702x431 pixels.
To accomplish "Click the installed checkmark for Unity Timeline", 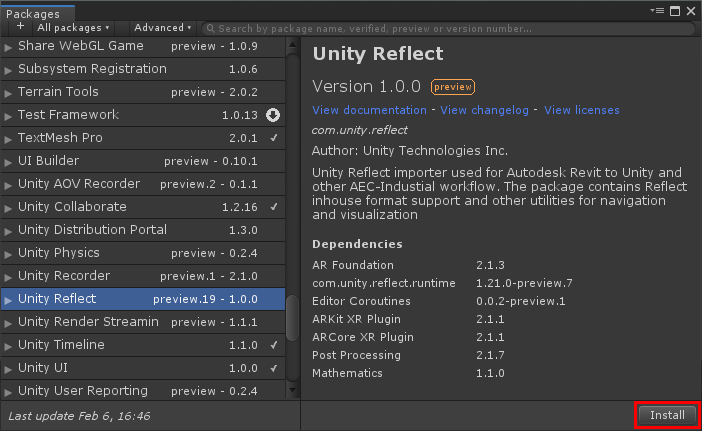I will [x=273, y=345].
